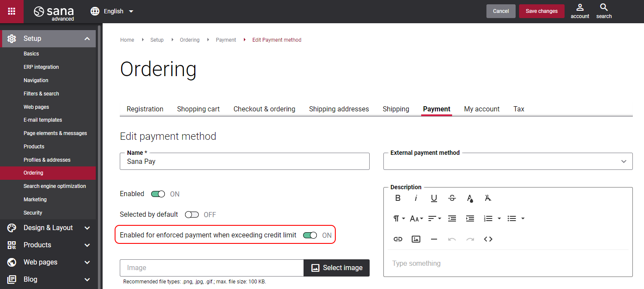The image size is (644, 289).
Task: Expand the Blog sidebar section
Action: click(x=87, y=280)
